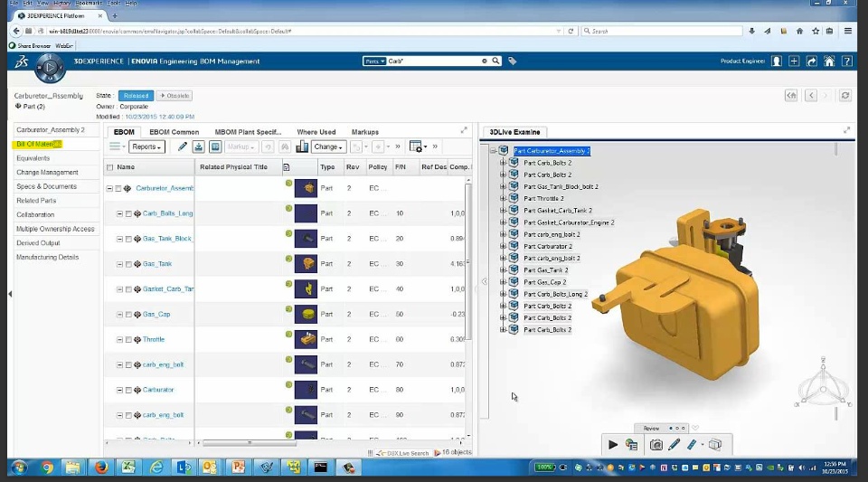
Task: Click the Obsolete state button
Action: pyautogui.click(x=175, y=96)
